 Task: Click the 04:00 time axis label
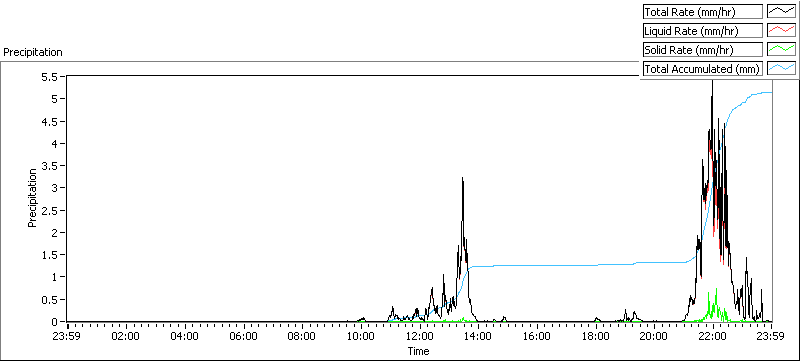click(185, 336)
